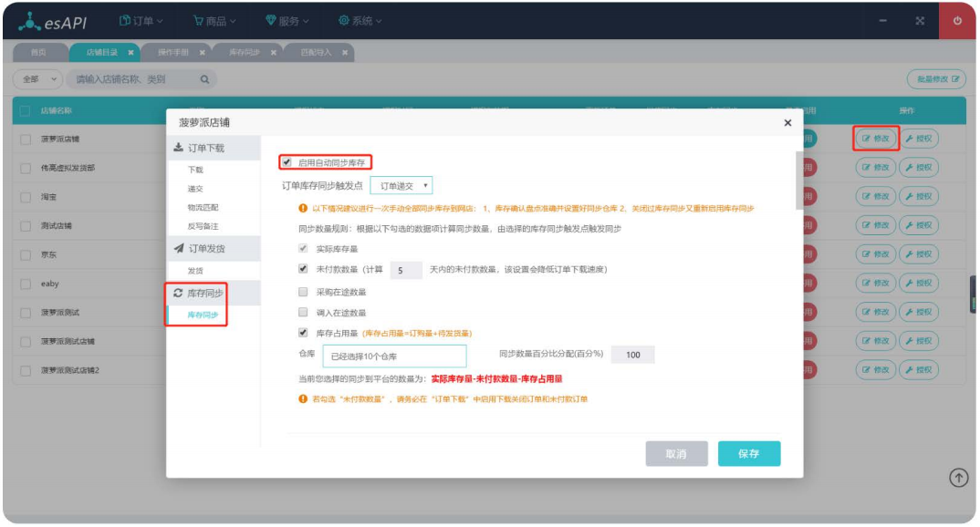Expand the 全部 filter dropdown

pyautogui.click(x=39, y=79)
